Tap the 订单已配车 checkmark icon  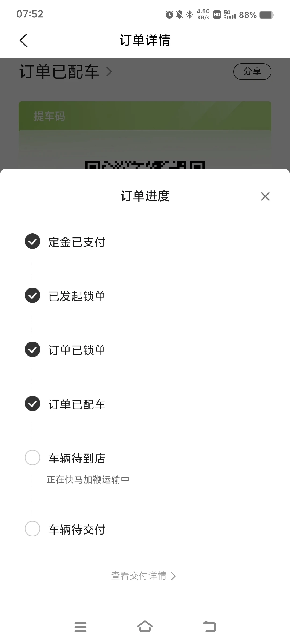point(32,404)
